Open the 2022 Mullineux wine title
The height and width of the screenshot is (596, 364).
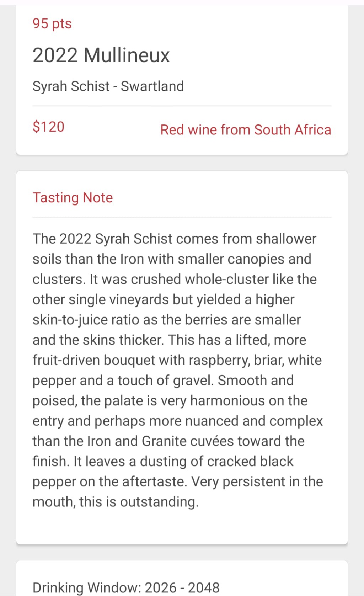[101, 55]
